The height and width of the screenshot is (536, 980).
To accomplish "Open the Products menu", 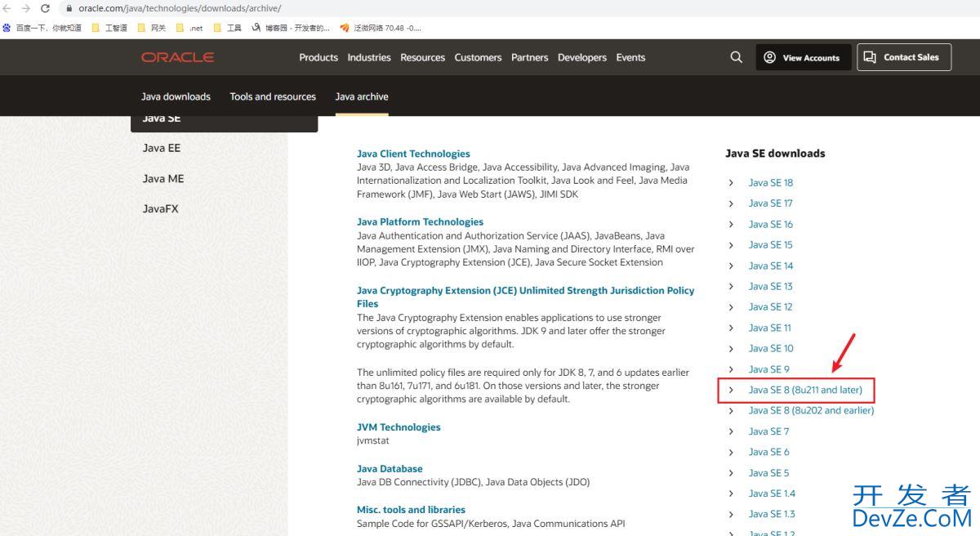I will point(318,57).
